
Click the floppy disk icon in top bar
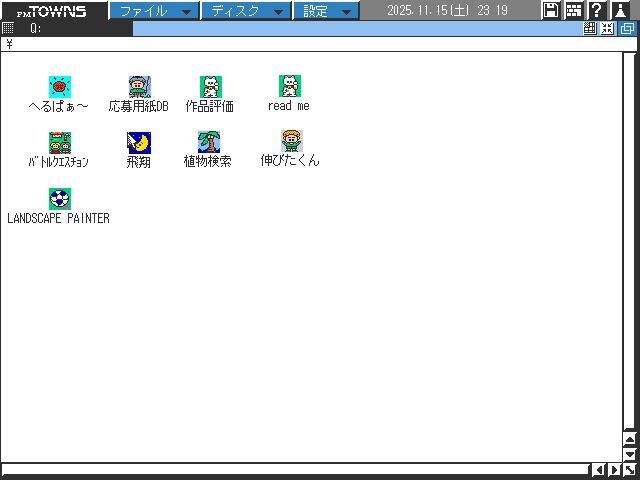pyautogui.click(x=551, y=10)
